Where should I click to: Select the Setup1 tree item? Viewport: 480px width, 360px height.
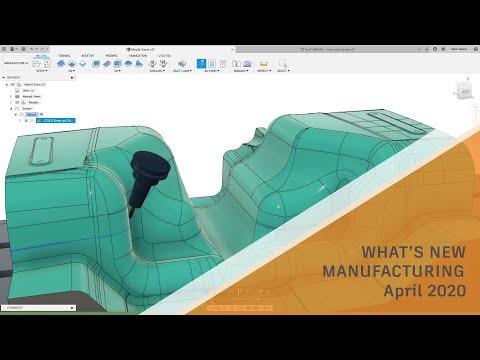[x=31, y=114]
